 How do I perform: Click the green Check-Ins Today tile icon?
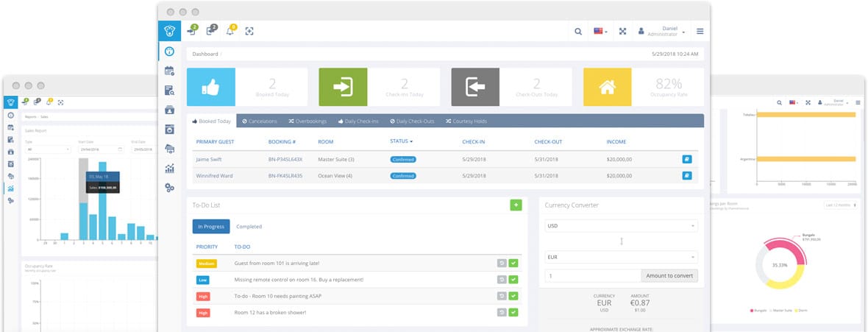pos(344,87)
